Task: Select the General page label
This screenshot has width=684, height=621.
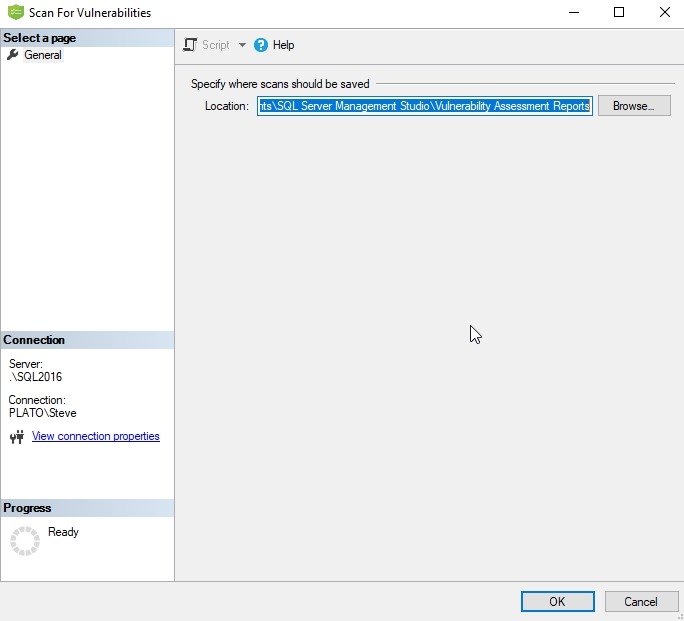Action: click(43, 55)
